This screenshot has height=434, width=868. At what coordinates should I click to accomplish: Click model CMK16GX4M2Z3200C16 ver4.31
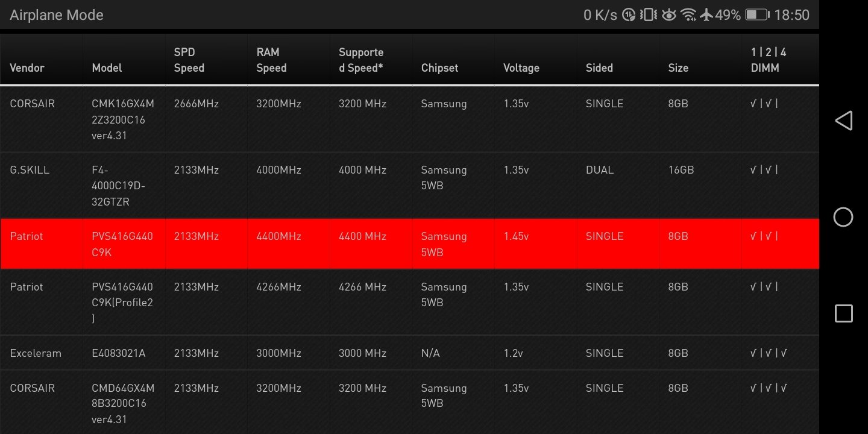click(x=123, y=119)
